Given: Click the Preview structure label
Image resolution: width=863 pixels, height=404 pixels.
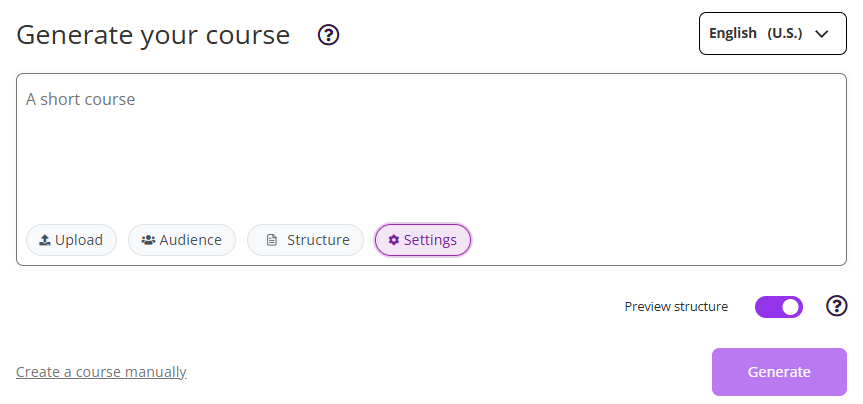Looking at the screenshot, I should [x=676, y=307].
